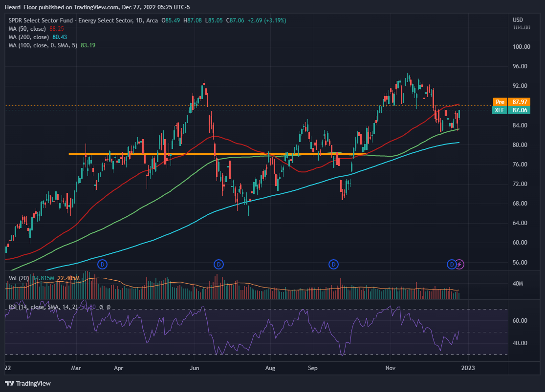Click the RSI value 50.80
Screen dimensions: 545x392
(88, 307)
